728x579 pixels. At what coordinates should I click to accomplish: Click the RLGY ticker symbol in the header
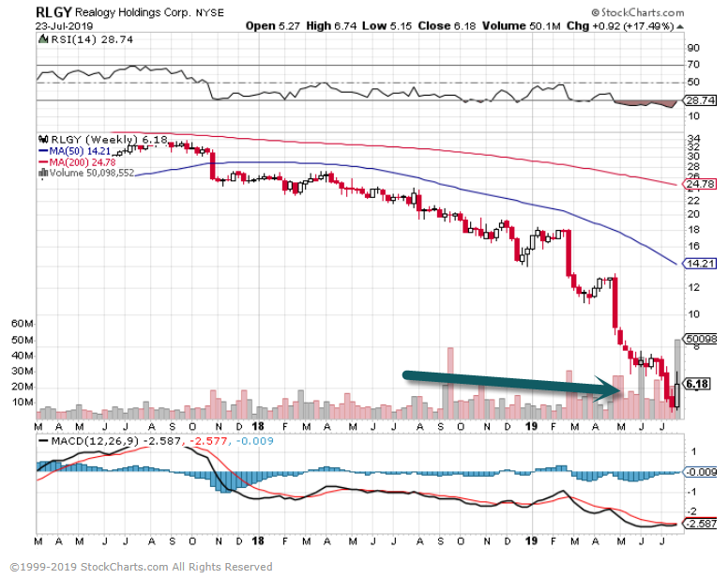[x=53, y=12]
